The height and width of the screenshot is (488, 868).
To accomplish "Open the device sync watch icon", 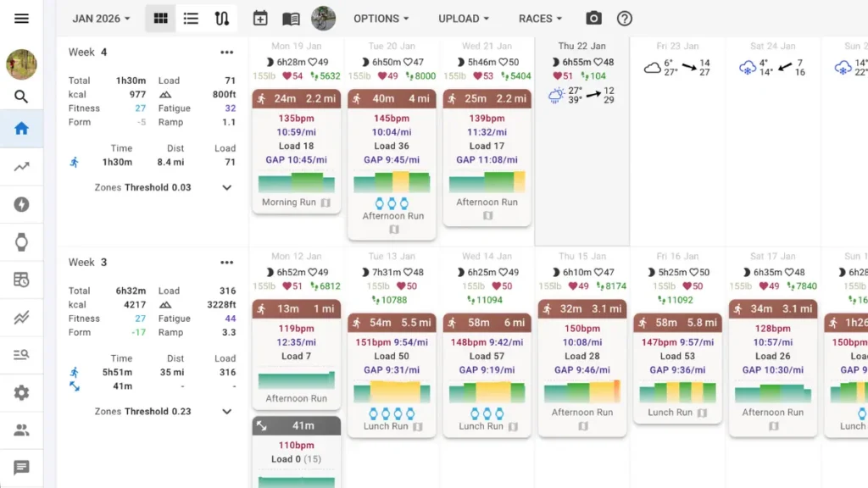I will pyautogui.click(x=21, y=241).
